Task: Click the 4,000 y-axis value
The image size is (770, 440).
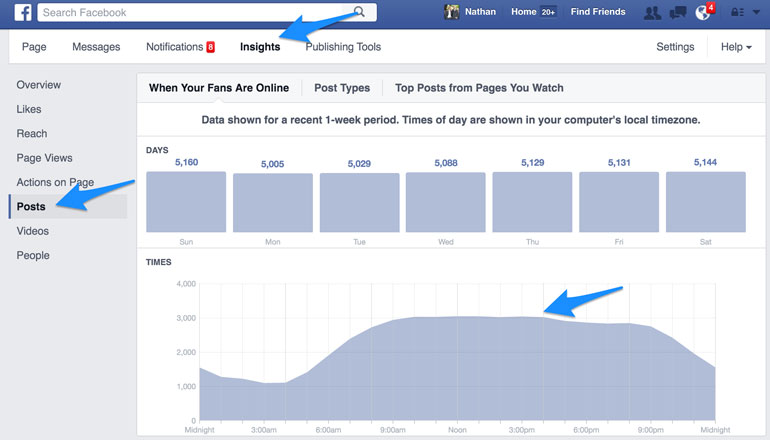Action: point(186,284)
